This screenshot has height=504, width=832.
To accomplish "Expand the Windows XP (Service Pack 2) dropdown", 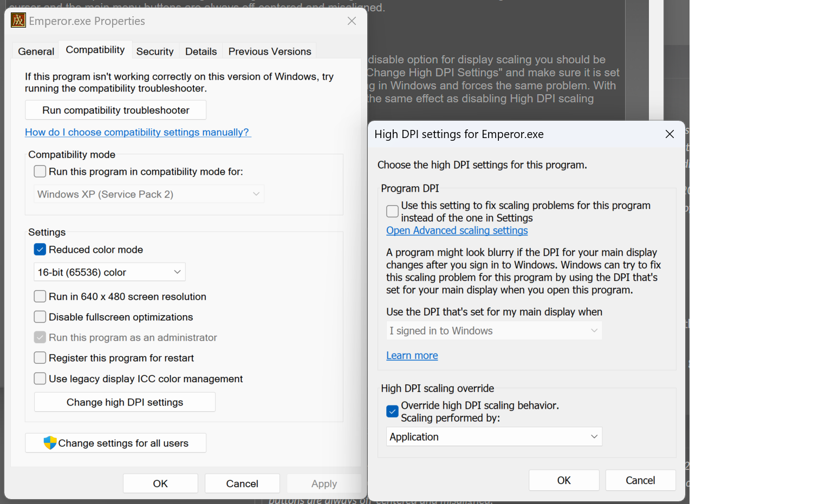I will click(149, 194).
